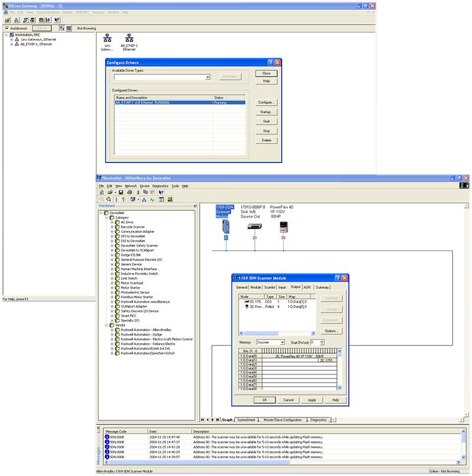Open the Available Driver Types dropdown
472x476 pixels.
[x=208, y=77]
